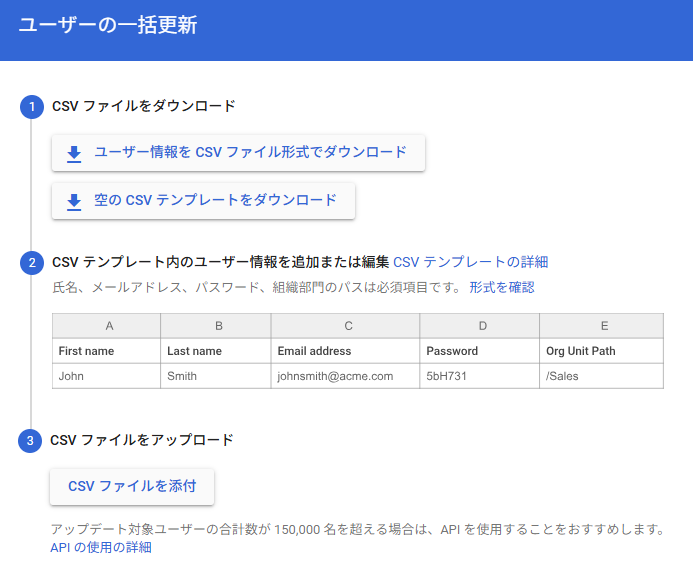Click the download arrow icon beside 空の CSV テンプレート

[74, 201]
